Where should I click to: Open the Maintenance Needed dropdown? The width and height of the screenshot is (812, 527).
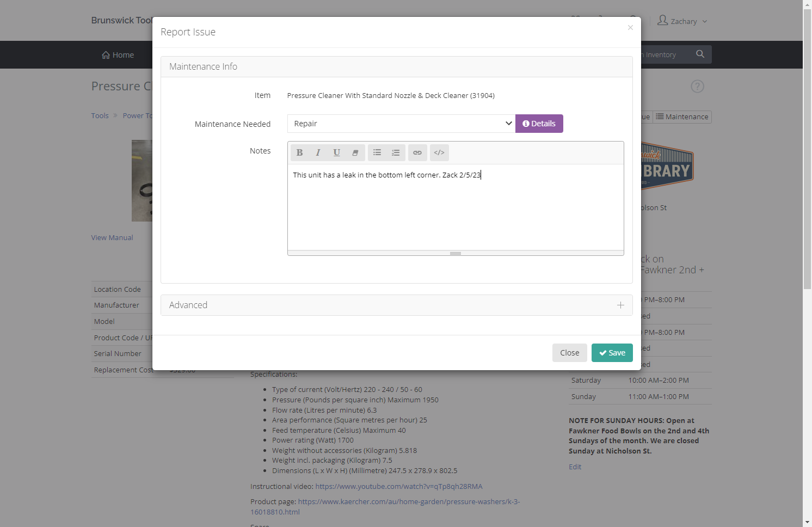[401, 124]
